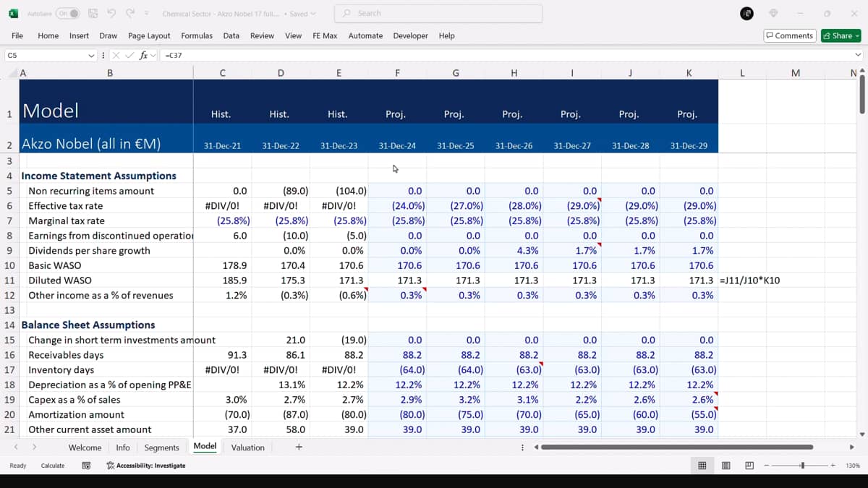Open the Developer tab
This screenshot has height=488, width=868.
(411, 35)
